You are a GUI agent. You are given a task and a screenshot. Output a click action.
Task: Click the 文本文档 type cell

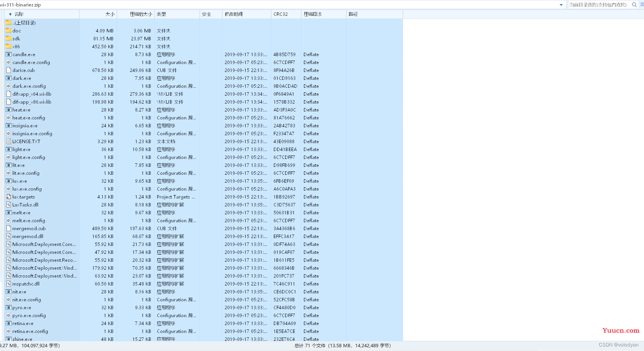166,141
